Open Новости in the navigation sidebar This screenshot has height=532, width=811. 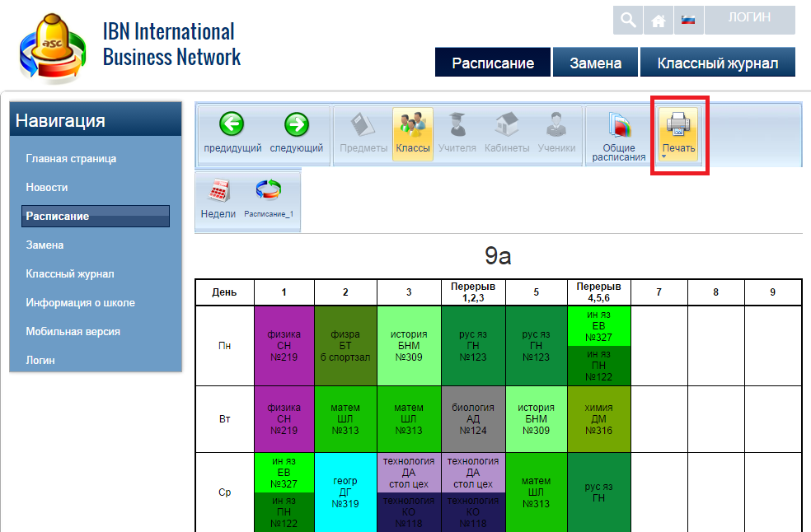(47, 188)
